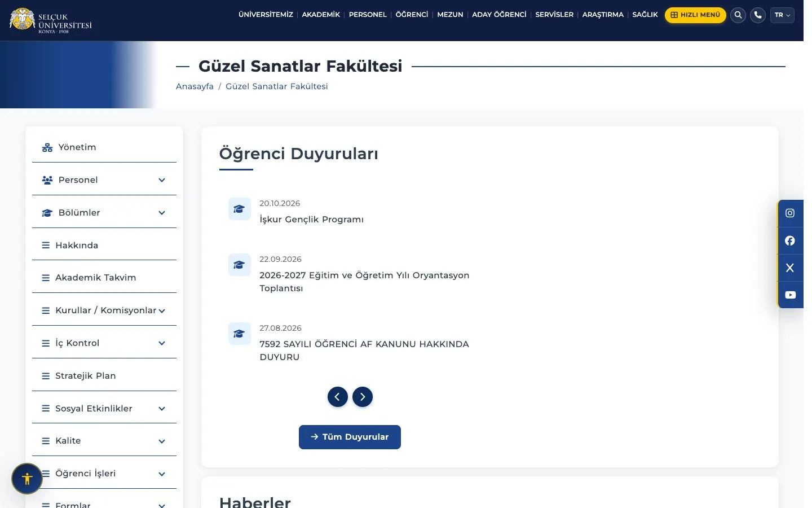Open the Facebook social link
812x508 pixels.
point(790,240)
